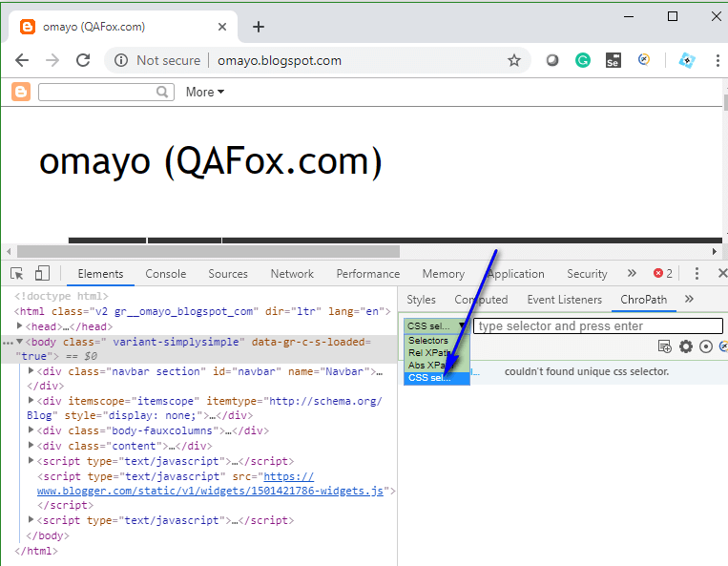The height and width of the screenshot is (566, 728).
Task: Choose 'Selectors' from the dropdown list
Action: pos(437,341)
